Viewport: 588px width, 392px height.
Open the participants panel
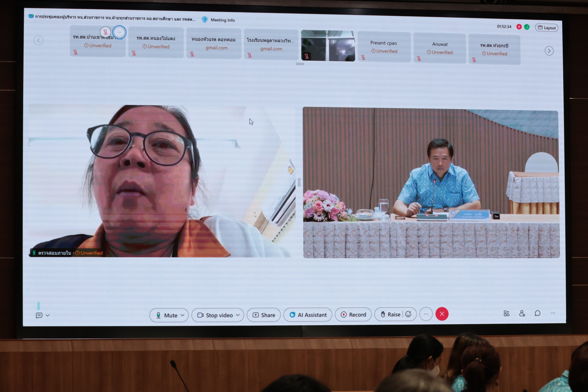point(522,313)
